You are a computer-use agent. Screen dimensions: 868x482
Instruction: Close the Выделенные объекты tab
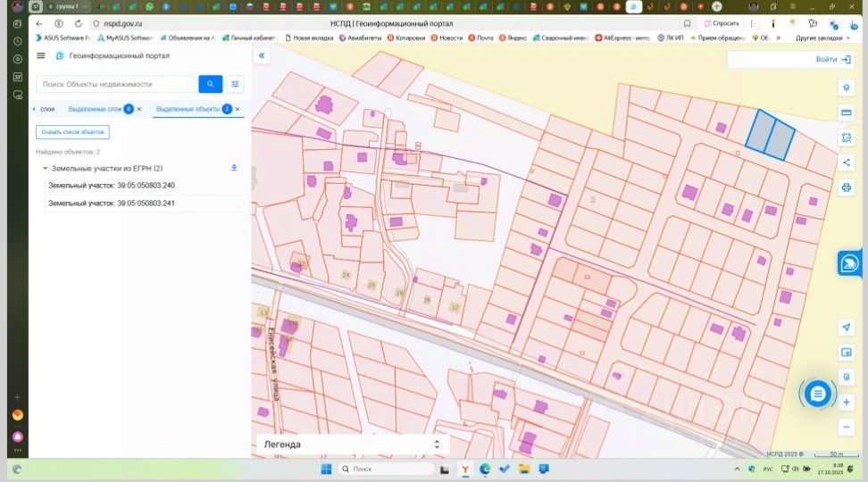coord(238,109)
